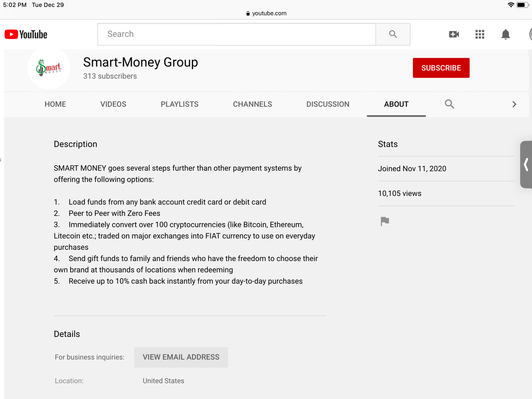Screen dimensions: 532x399
Task: Search within channel using magnifier icon
Action: click(449, 104)
